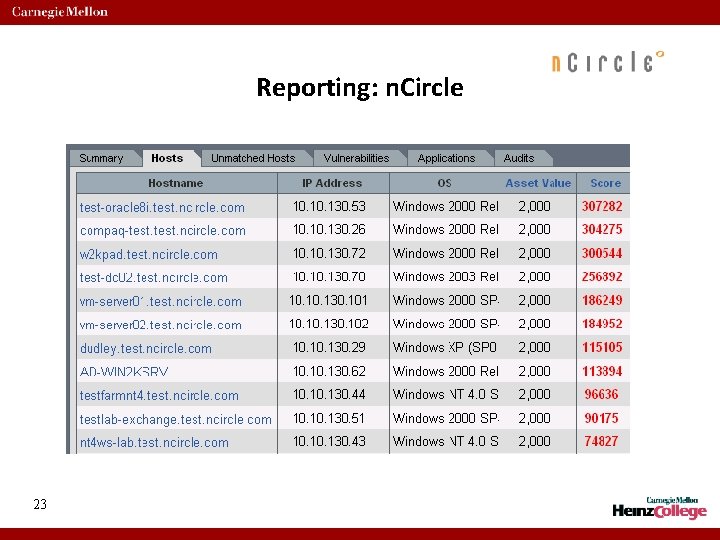Select IP address 10.10.130.70
Viewport: 720px width, 540px height.
(329, 277)
